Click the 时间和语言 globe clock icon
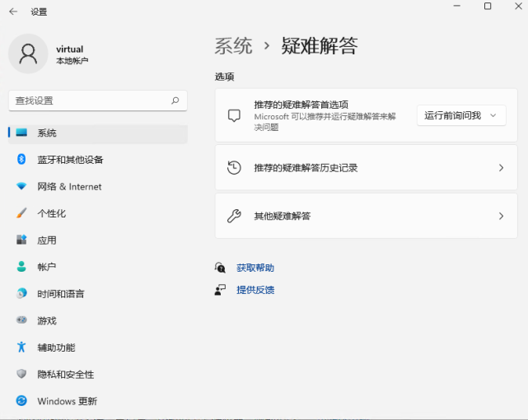 coord(21,293)
